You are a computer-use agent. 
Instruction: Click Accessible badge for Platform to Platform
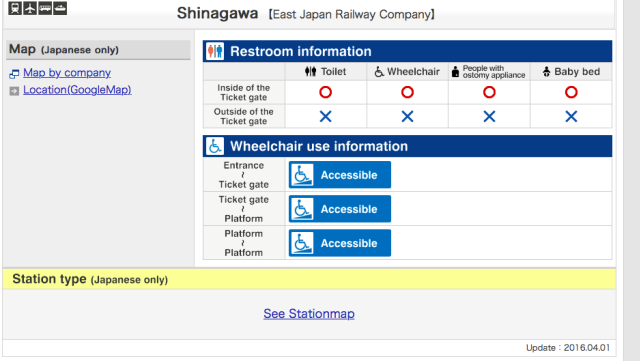pyautogui.click(x=340, y=243)
